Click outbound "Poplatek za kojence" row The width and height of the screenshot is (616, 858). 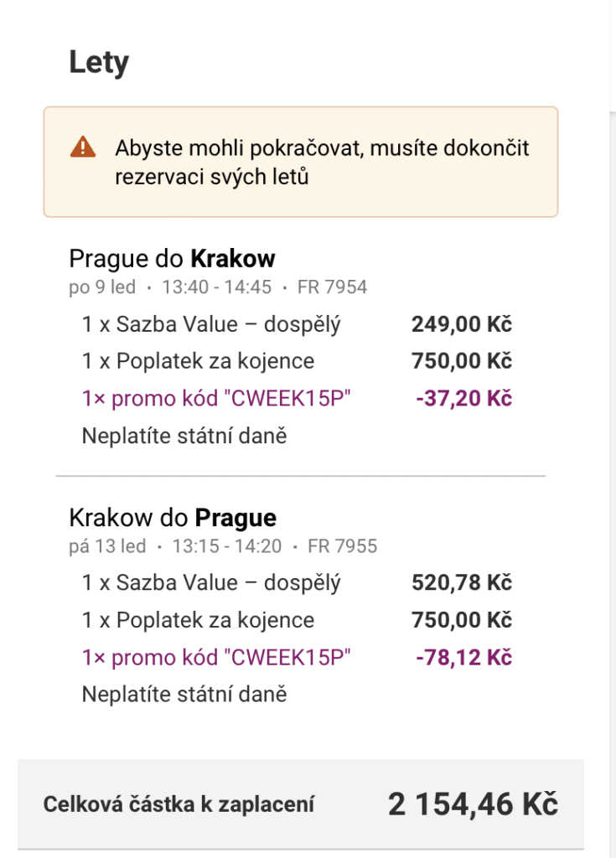(x=297, y=361)
